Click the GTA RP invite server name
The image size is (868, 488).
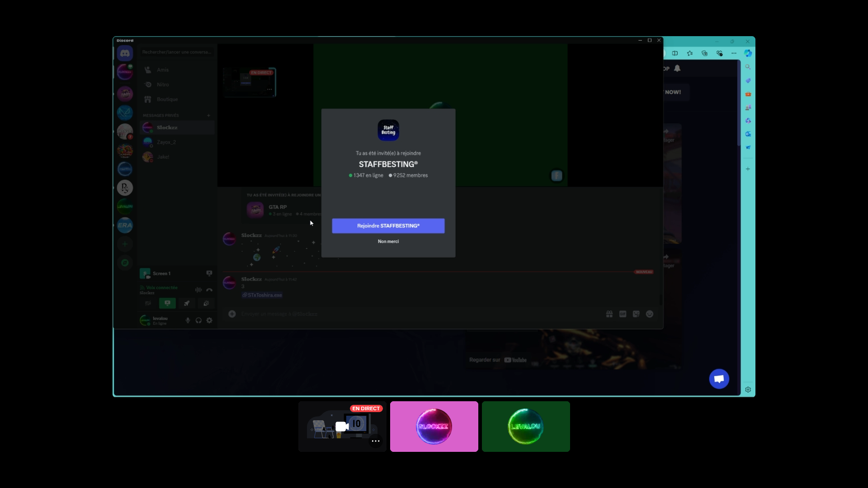278,207
